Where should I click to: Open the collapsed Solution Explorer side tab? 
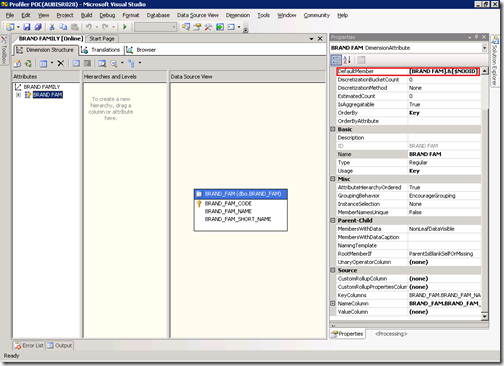pyautogui.click(x=495, y=60)
